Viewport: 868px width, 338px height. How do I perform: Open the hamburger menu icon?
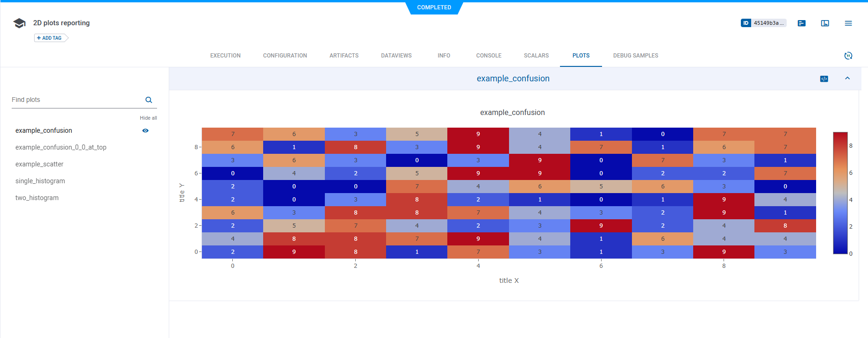point(848,23)
